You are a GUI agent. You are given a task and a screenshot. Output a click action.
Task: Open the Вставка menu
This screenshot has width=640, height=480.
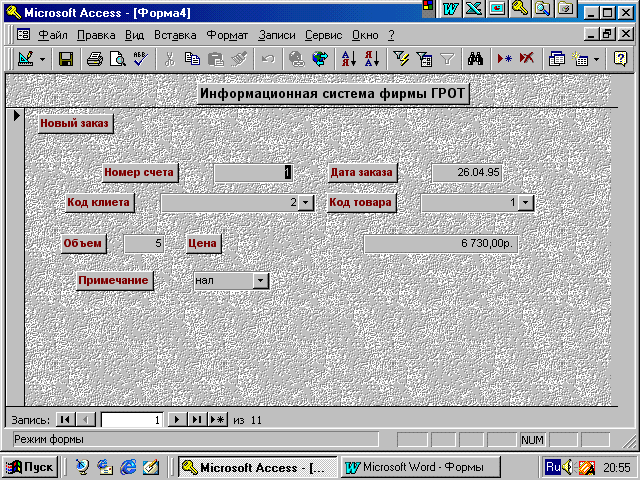pyautogui.click(x=175, y=35)
